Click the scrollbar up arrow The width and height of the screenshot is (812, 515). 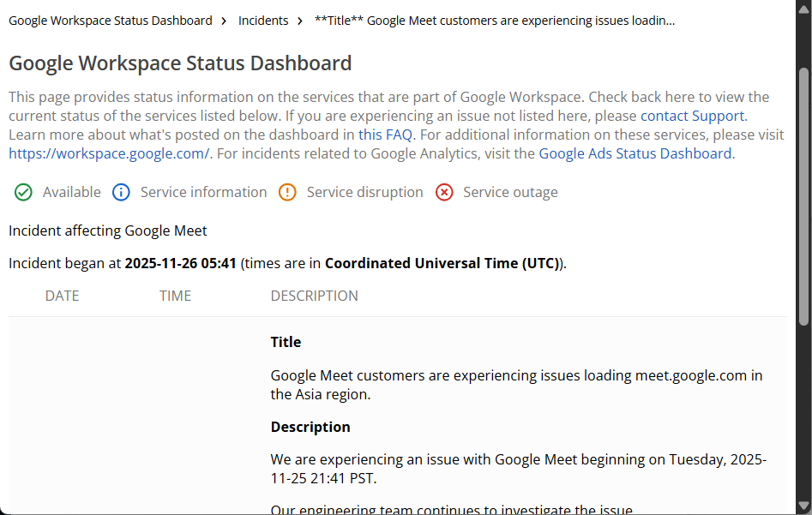point(804,9)
